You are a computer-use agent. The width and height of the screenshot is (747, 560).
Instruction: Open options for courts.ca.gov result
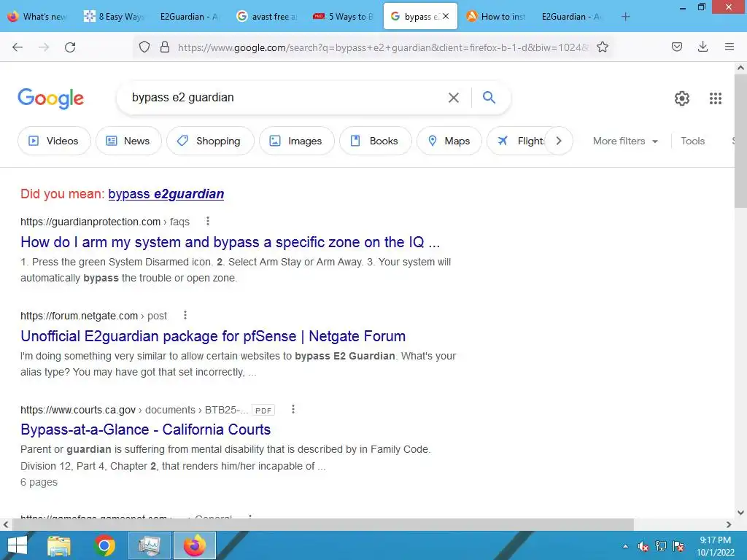[293, 409]
